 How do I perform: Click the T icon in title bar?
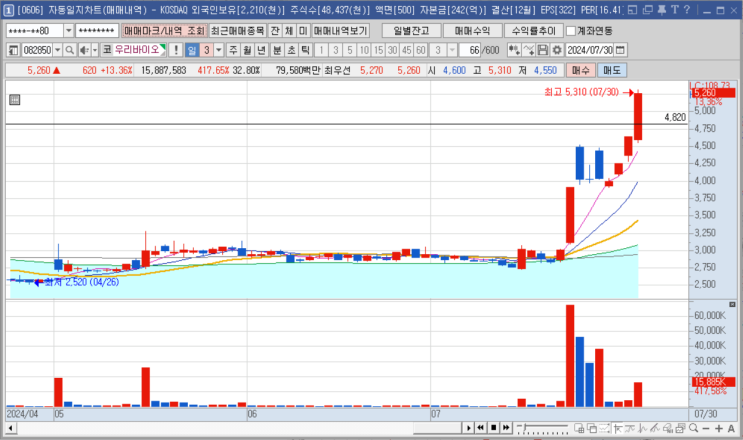click(675, 9)
